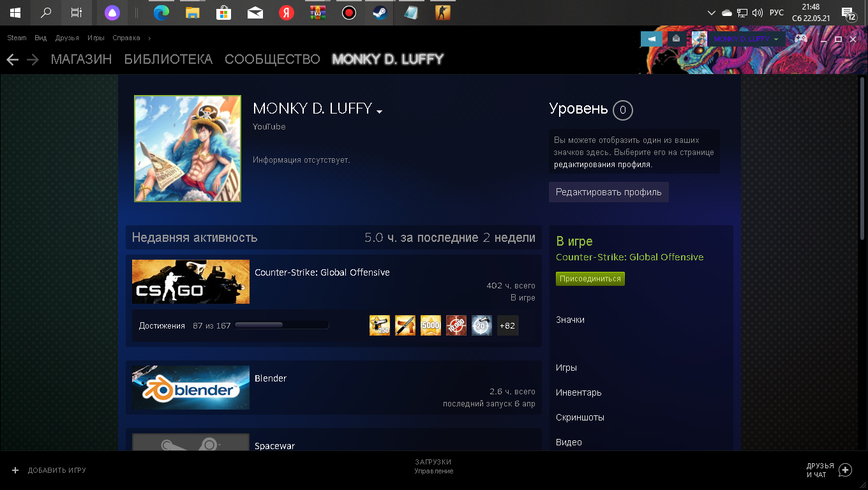Screen dimensions: 868x490
Task: Open the Справка menu
Action: pos(126,38)
